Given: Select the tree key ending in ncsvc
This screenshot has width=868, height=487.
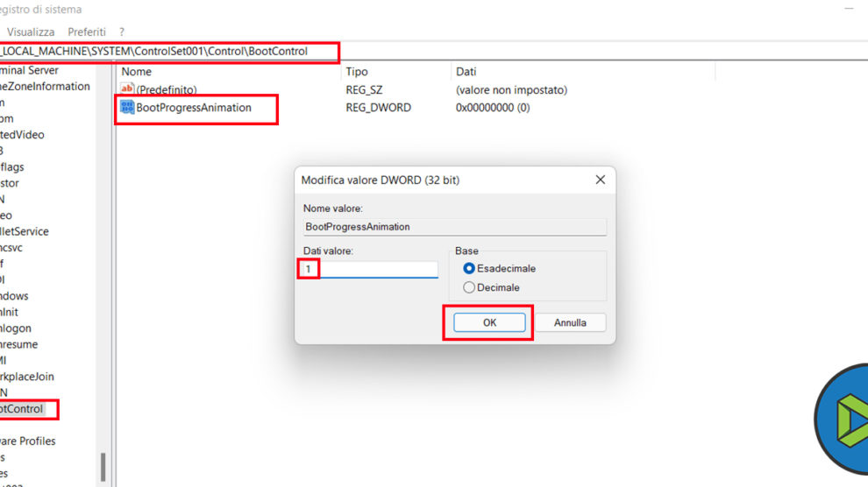Looking at the screenshot, I should click(11, 248).
